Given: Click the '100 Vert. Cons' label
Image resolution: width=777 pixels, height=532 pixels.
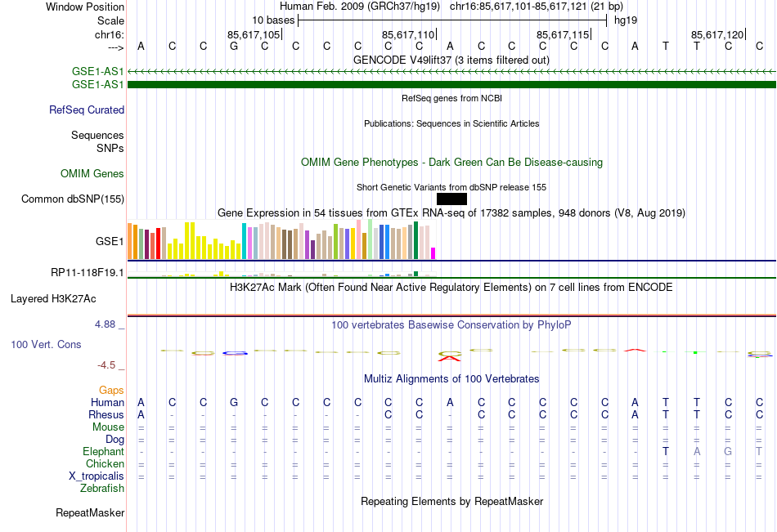Looking at the screenshot, I should 46,344.
